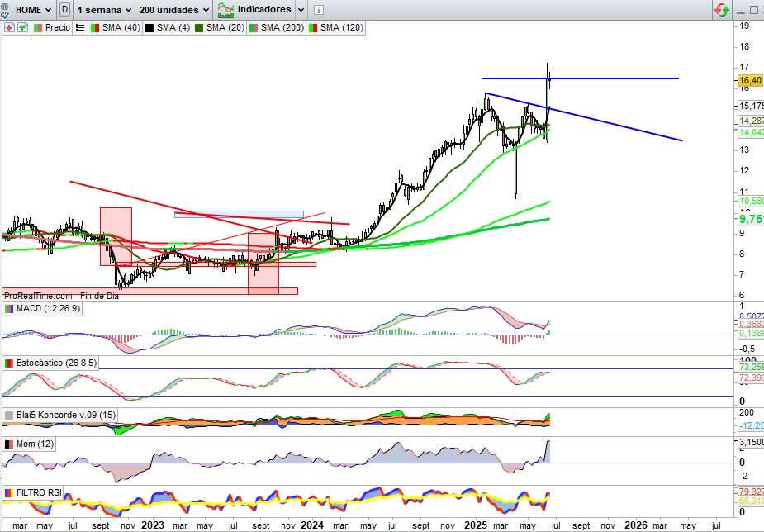Click the 16,40 current price tag

coord(750,80)
